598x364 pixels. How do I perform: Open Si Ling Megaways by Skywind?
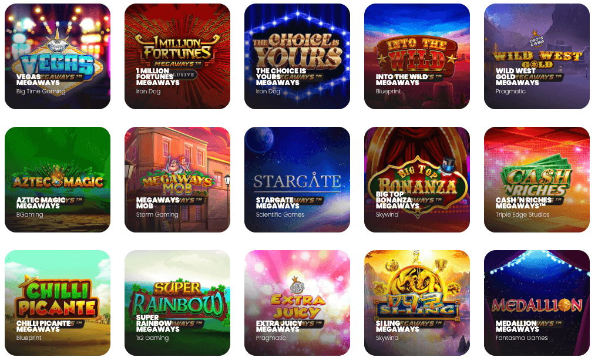tap(417, 303)
